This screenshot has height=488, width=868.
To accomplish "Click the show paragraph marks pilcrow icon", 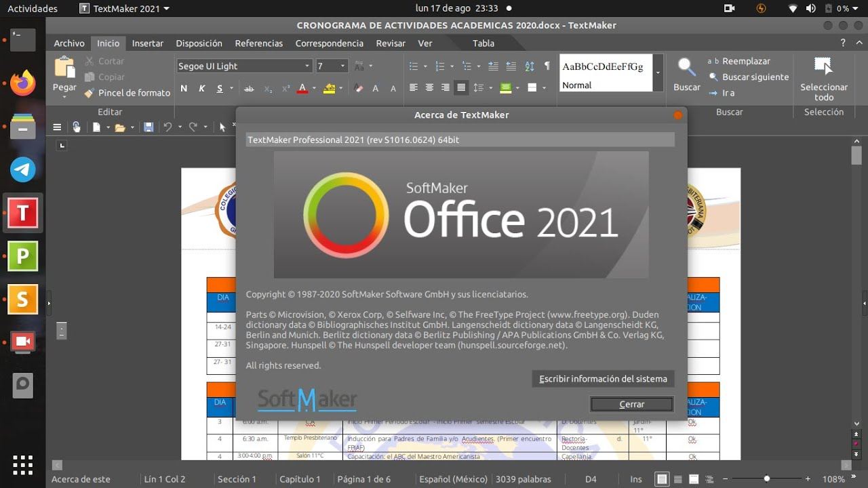I will 547,66.
